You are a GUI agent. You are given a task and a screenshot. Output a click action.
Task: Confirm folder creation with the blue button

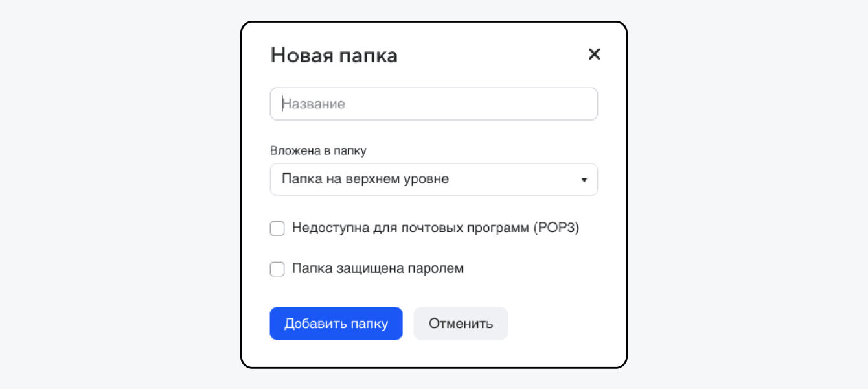click(x=336, y=324)
